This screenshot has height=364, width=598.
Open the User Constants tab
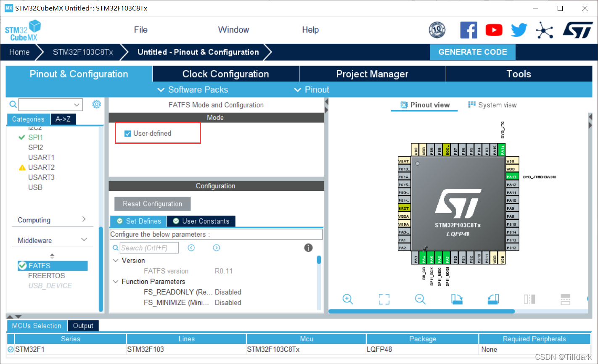[201, 221]
